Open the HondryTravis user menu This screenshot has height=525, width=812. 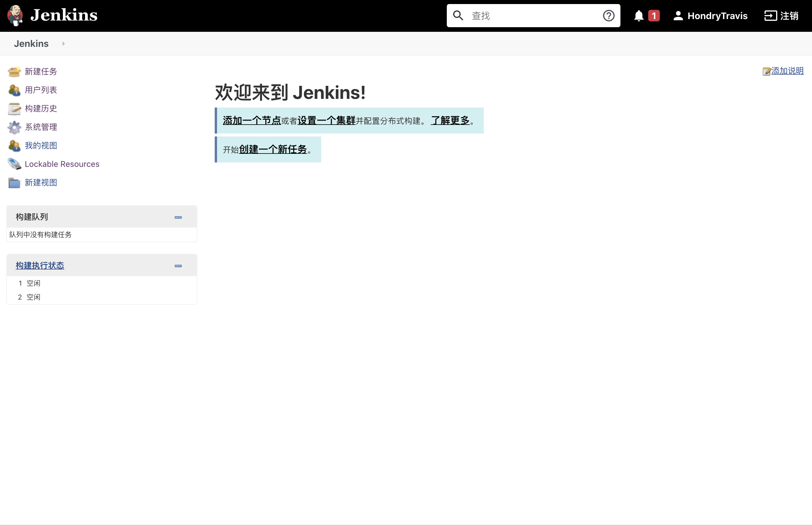(710, 16)
